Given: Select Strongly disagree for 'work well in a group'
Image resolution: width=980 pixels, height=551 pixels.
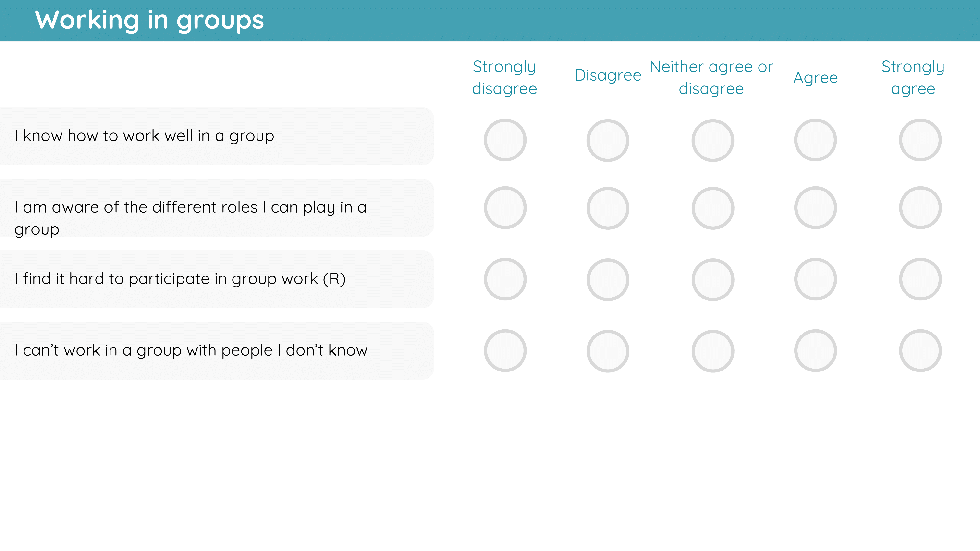Looking at the screenshot, I should (505, 140).
